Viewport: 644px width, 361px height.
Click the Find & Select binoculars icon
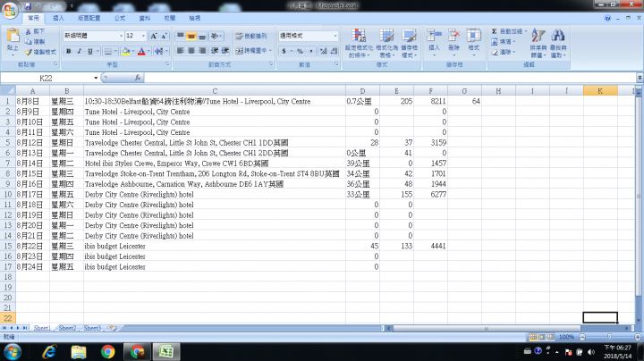(x=558, y=36)
